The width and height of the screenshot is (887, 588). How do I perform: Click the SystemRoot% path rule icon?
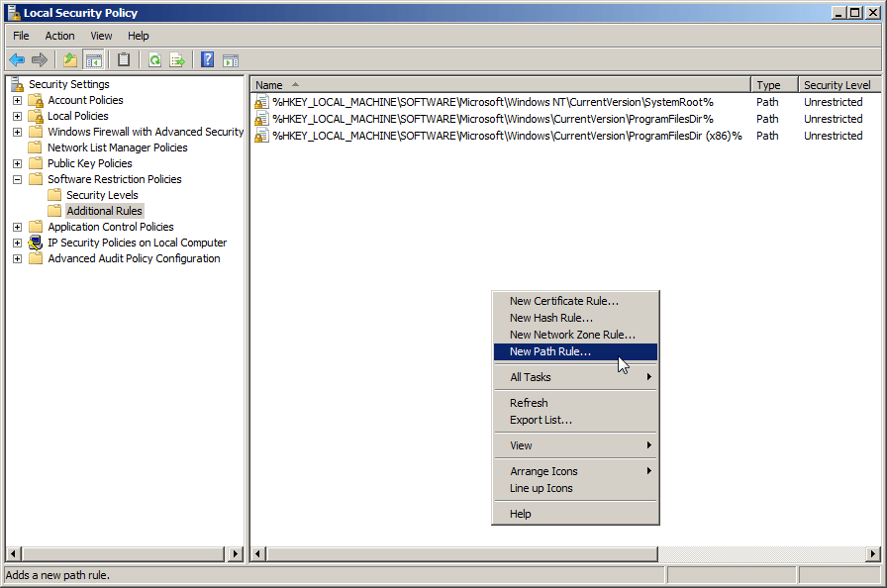[x=261, y=102]
